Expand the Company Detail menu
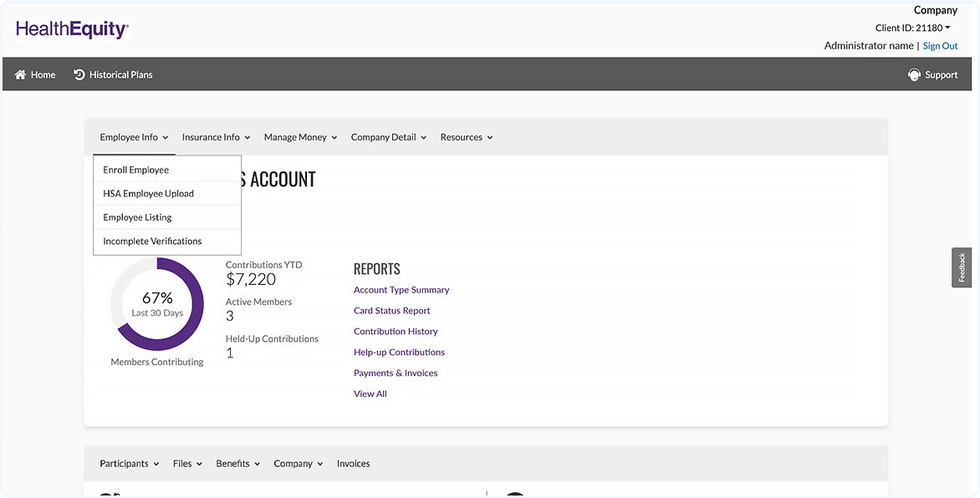This screenshot has width=980, height=498. (389, 137)
